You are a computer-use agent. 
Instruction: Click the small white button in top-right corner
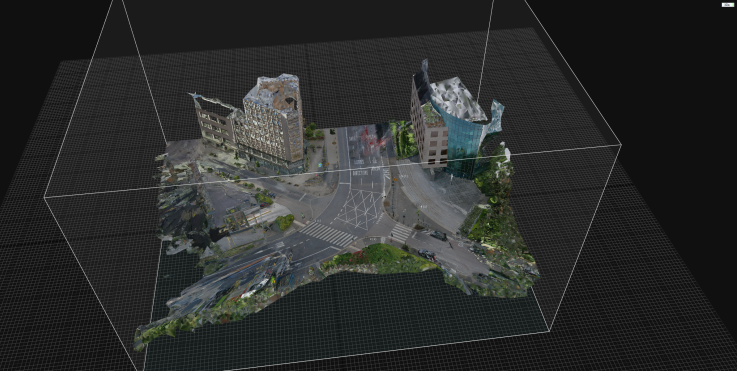pyautogui.click(x=728, y=5)
